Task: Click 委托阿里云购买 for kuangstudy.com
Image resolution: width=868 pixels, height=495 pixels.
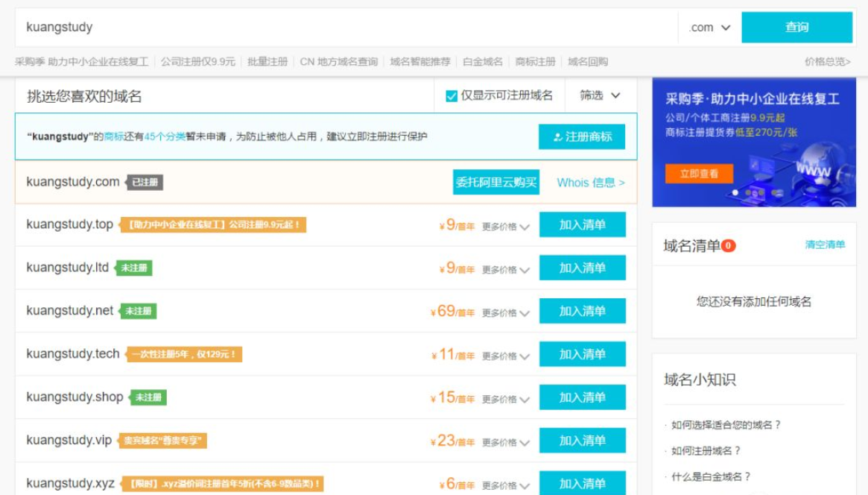Action: (x=495, y=183)
